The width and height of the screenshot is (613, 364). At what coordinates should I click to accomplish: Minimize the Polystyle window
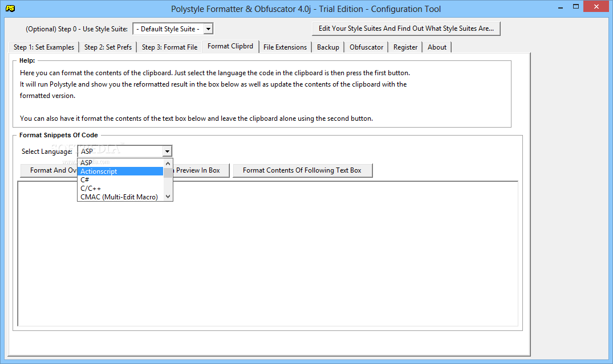click(x=560, y=7)
